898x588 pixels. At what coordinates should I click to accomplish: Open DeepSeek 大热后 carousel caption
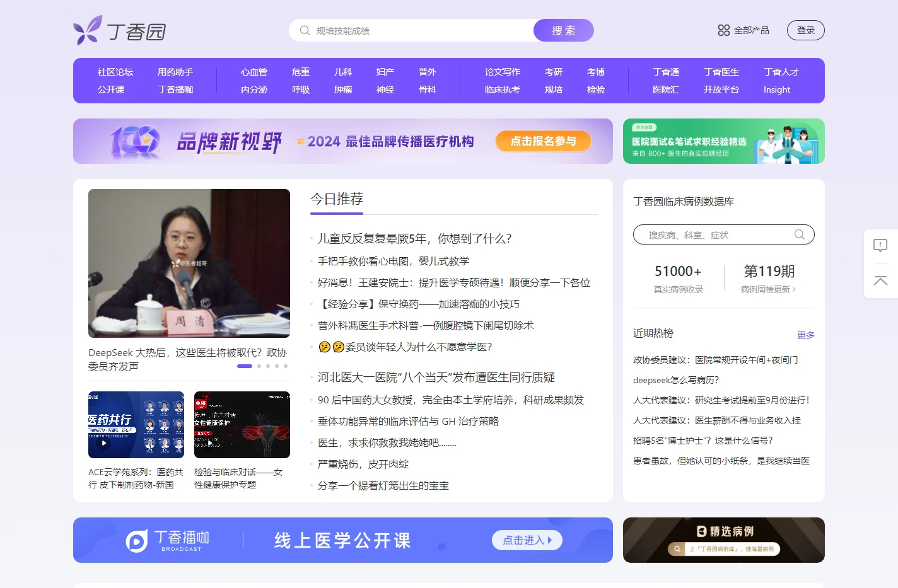188,359
